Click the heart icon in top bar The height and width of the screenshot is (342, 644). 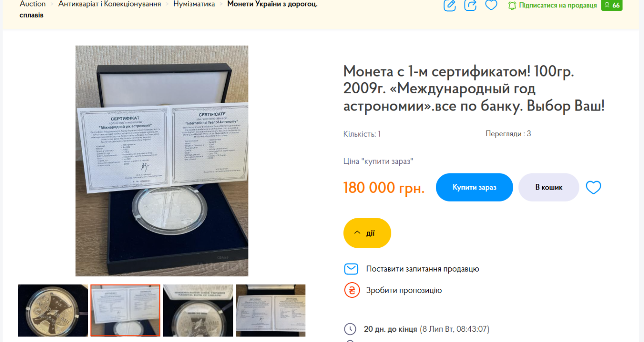491,5
